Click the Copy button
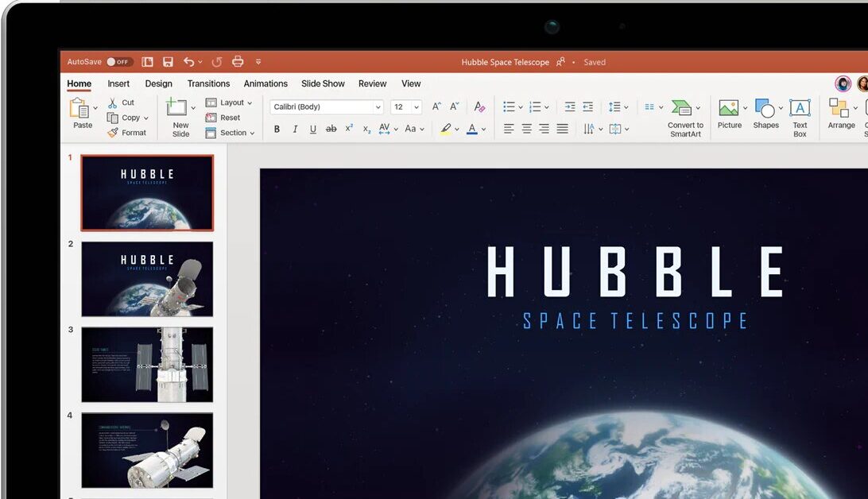The width and height of the screenshot is (868, 499). pos(123,118)
